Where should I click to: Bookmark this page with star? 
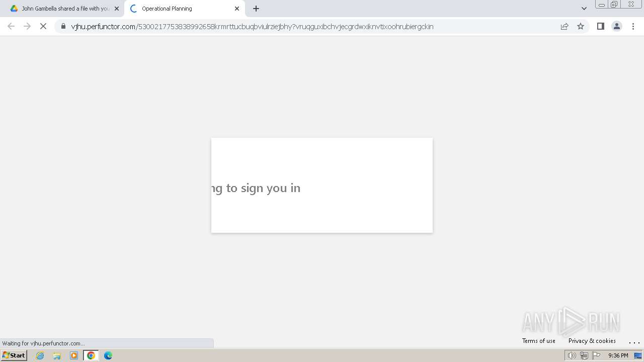point(581,26)
